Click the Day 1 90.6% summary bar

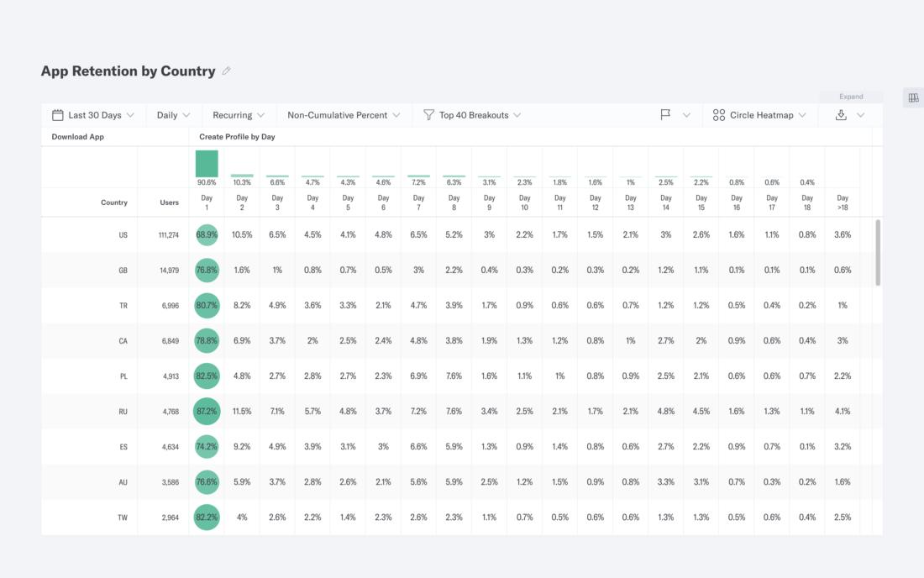(x=207, y=165)
